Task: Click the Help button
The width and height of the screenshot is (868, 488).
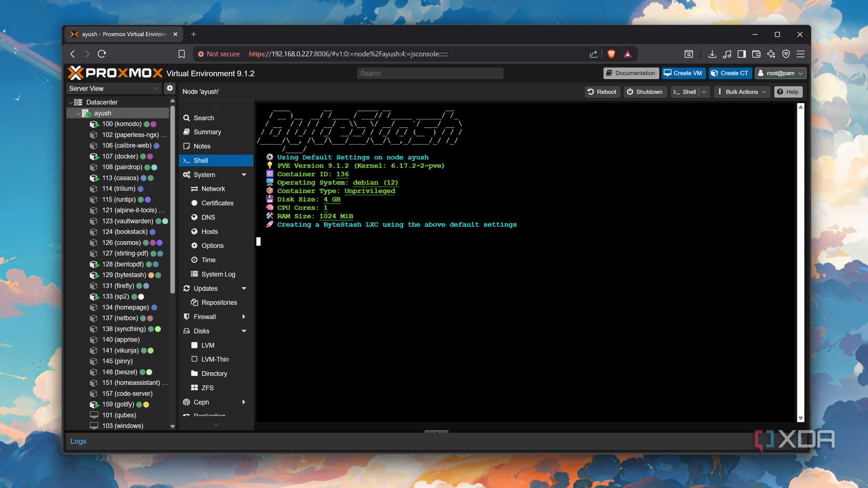Action: click(x=788, y=91)
